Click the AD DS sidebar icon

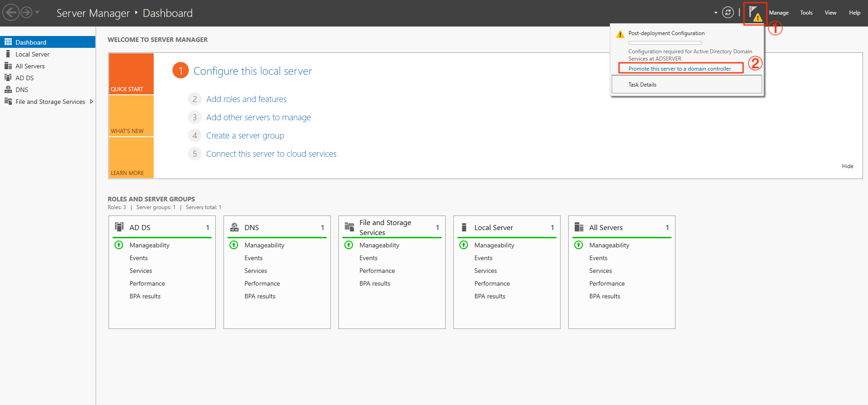[x=8, y=77]
